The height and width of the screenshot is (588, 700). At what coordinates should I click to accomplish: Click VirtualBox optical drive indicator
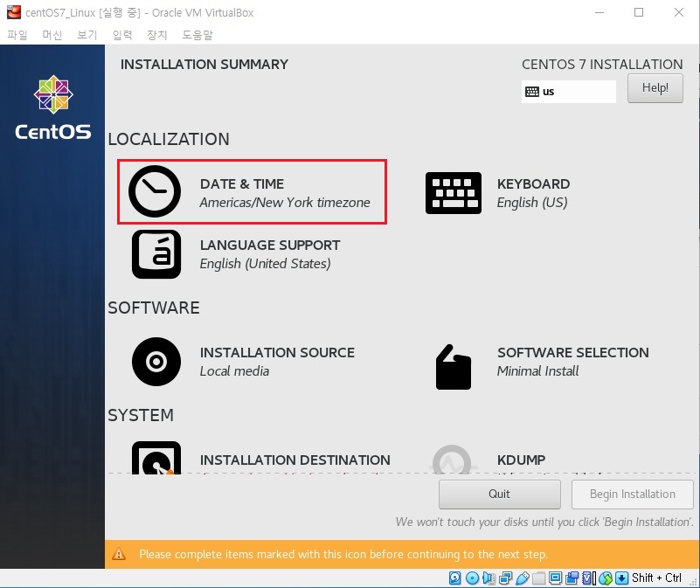[x=472, y=578]
